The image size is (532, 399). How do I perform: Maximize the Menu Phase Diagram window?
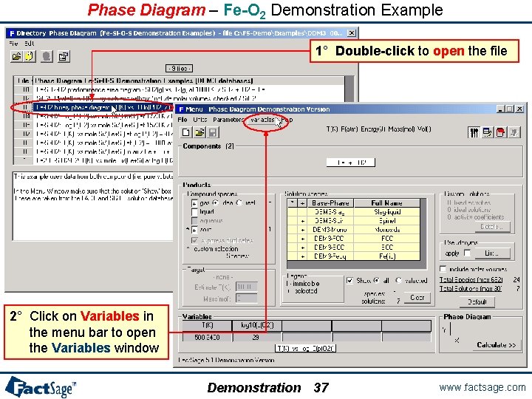click(x=510, y=109)
